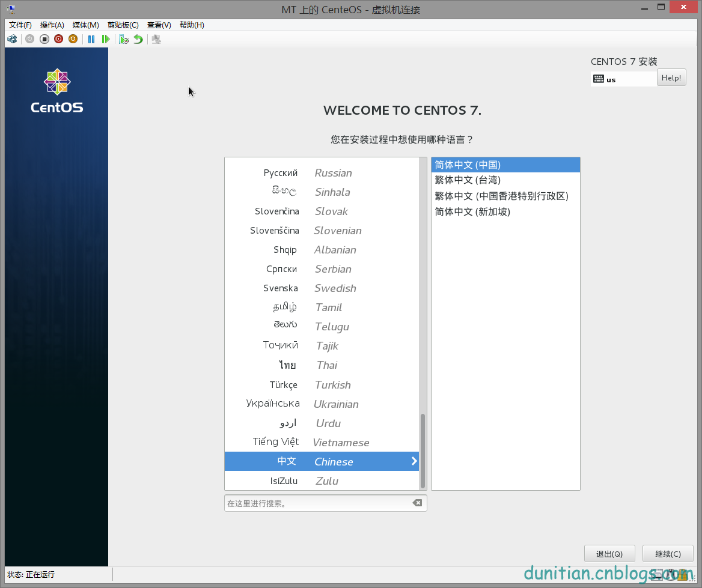Select 简体中文 (新加坡) locale
This screenshot has width=702, height=588.
click(x=505, y=211)
